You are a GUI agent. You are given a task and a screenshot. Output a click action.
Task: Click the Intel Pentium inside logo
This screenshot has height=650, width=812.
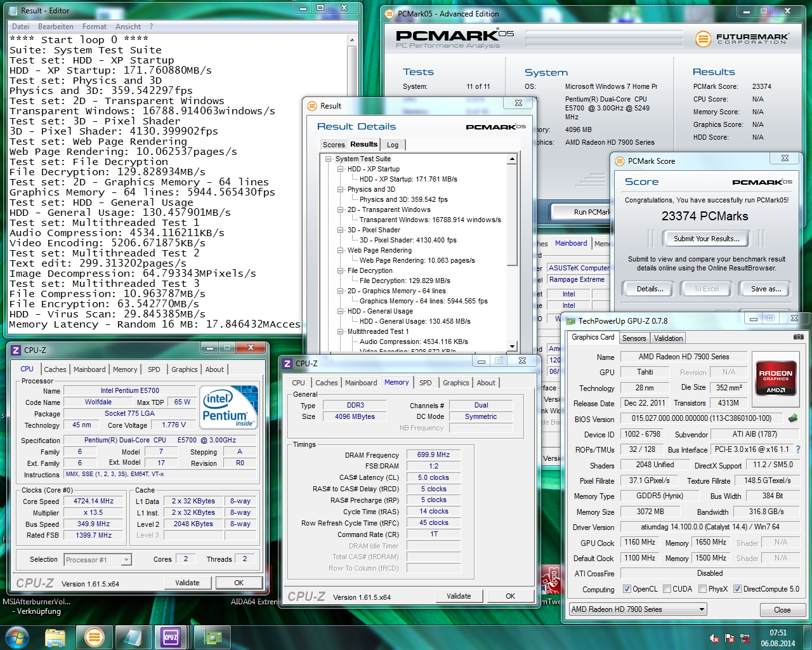pos(228,407)
